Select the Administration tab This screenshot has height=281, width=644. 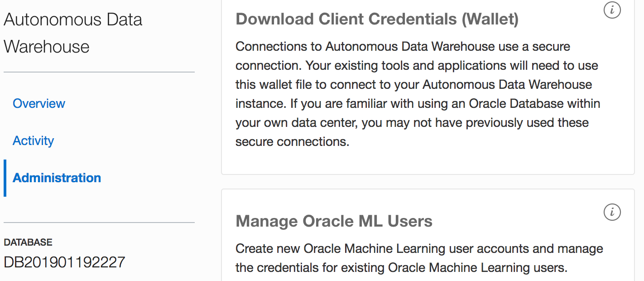coord(57,178)
